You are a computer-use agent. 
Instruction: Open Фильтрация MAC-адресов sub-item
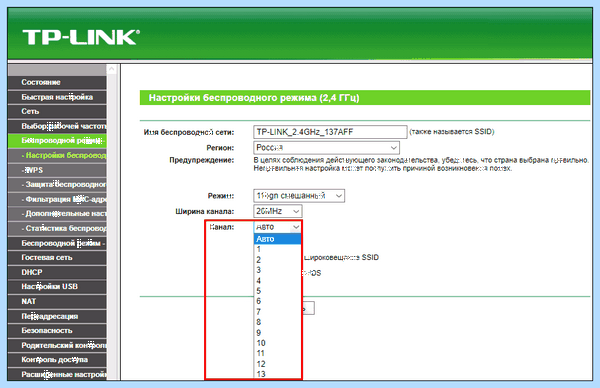coord(57,199)
